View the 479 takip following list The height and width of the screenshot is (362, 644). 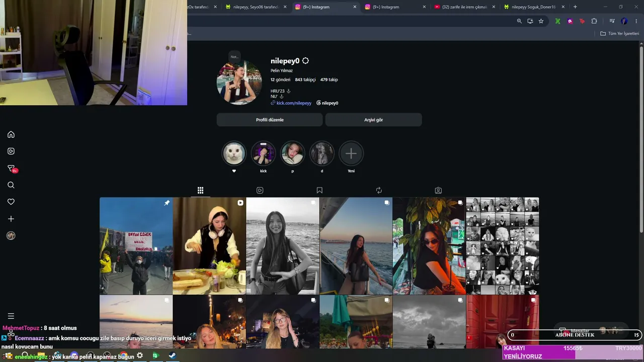click(329, 79)
